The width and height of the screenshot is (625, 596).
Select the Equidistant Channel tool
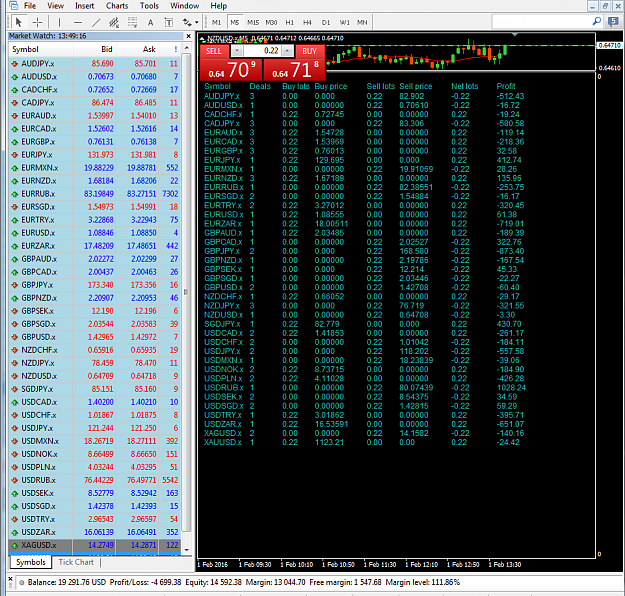114,22
